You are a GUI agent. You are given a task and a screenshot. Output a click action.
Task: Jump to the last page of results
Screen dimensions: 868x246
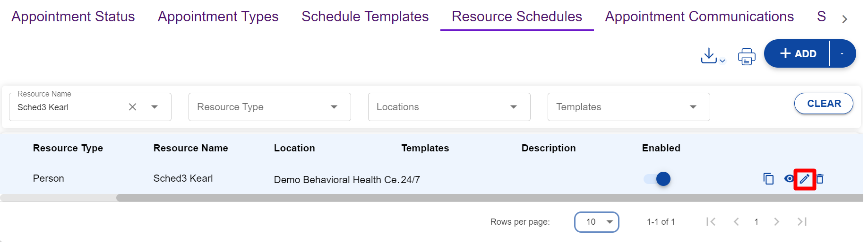[x=802, y=221]
